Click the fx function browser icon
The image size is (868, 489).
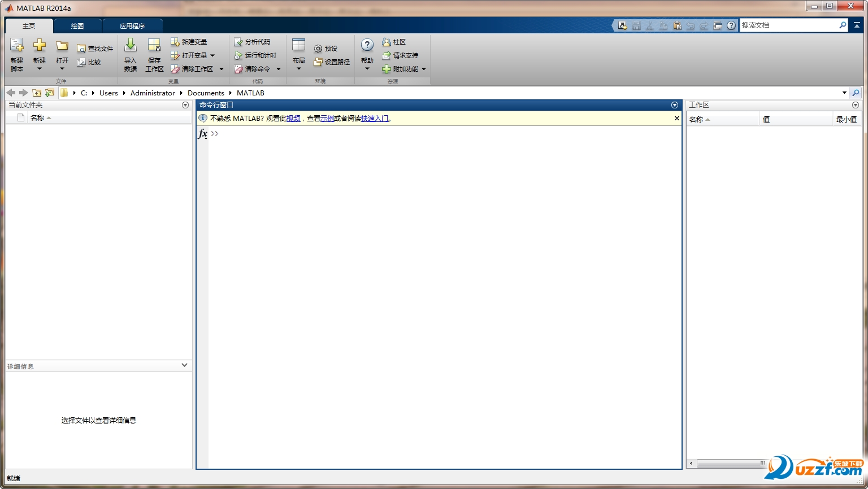[202, 134]
